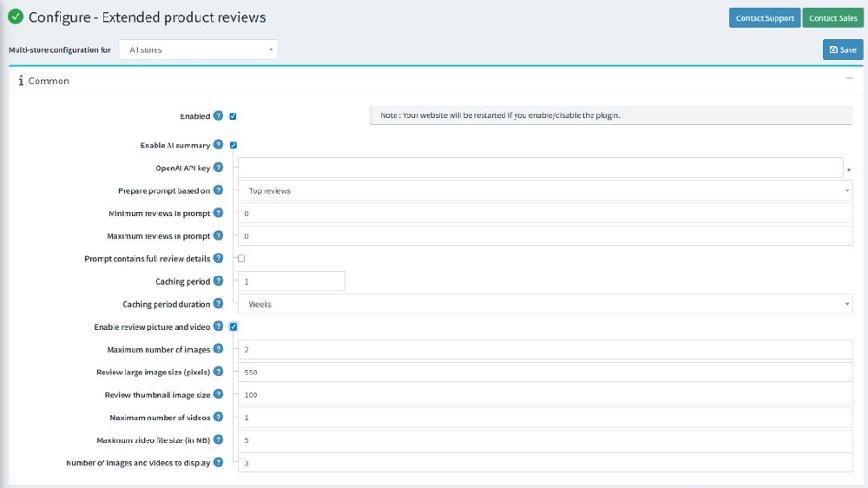The height and width of the screenshot is (488, 868).
Task: Click help icon for Caching period duration
Action: pyautogui.click(x=218, y=303)
